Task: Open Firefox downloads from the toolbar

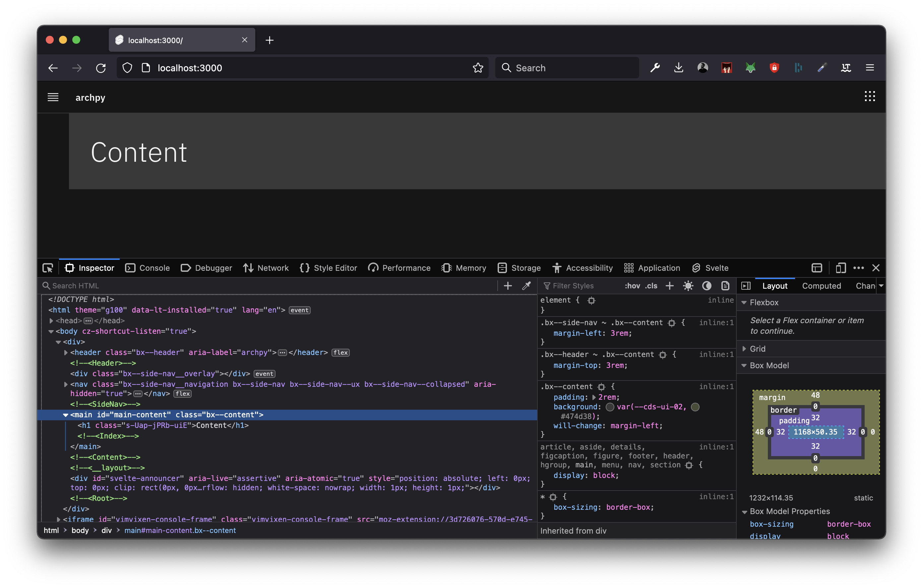Action: tap(678, 68)
